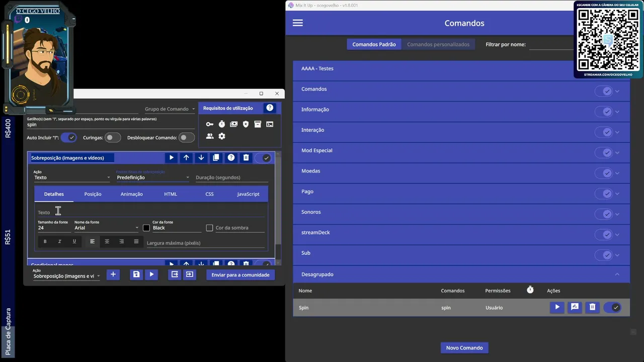Click Enviar para a comunidade button

[240, 275]
